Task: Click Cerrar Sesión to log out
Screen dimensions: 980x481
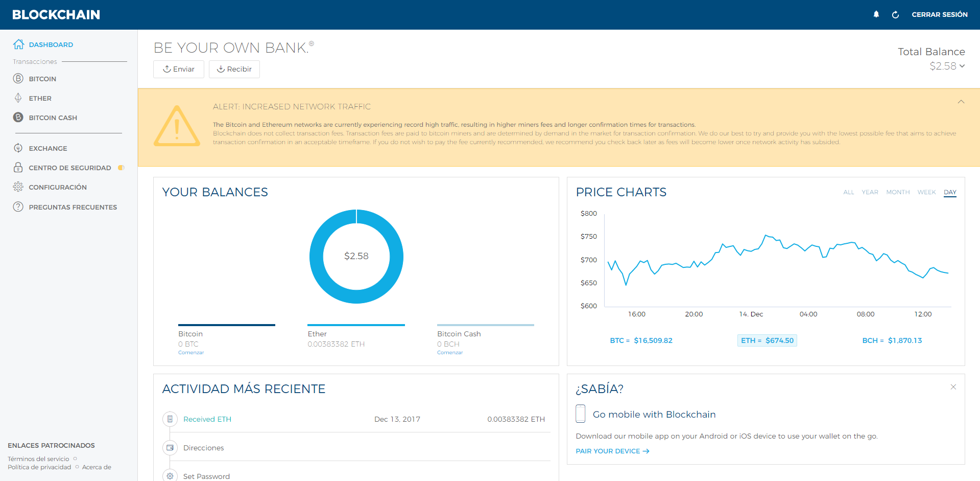Action: pyautogui.click(x=940, y=15)
